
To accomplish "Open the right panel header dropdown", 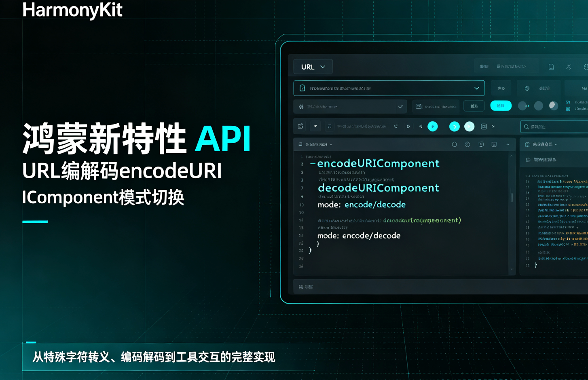I will 545,144.
